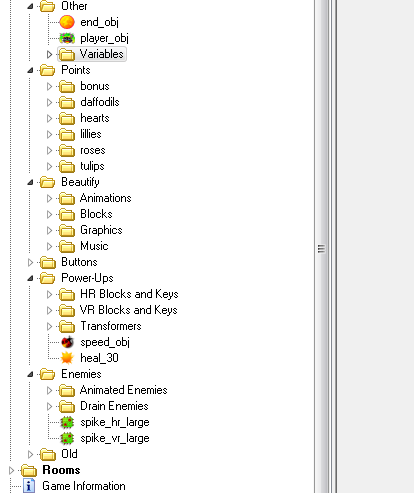
Task: Expand the Old folder
Action: (x=30, y=454)
